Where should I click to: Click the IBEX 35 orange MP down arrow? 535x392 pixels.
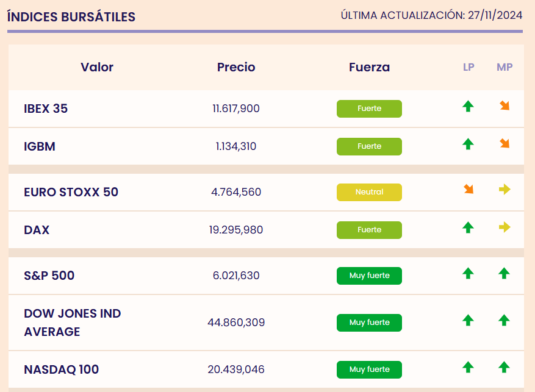click(504, 106)
